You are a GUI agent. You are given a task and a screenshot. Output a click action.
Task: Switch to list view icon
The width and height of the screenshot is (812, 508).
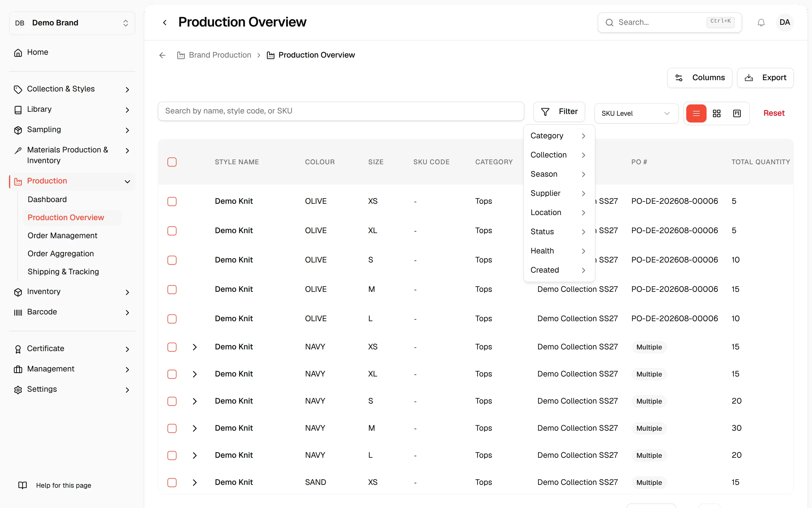pos(696,113)
